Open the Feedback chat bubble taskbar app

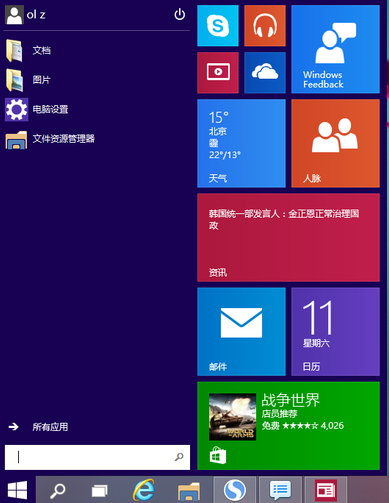pyautogui.click(x=280, y=490)
